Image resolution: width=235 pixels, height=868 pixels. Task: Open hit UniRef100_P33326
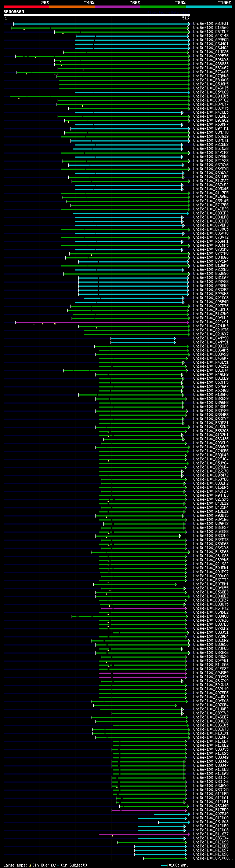211,346
